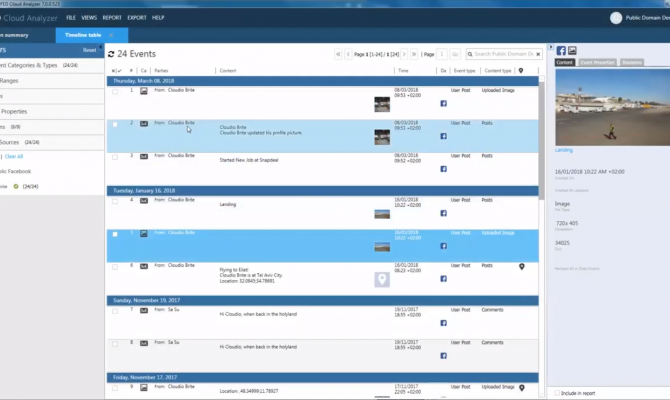
Task: Collapse Tuesday, January 16, 2018 group header
Action: [323, 191]
